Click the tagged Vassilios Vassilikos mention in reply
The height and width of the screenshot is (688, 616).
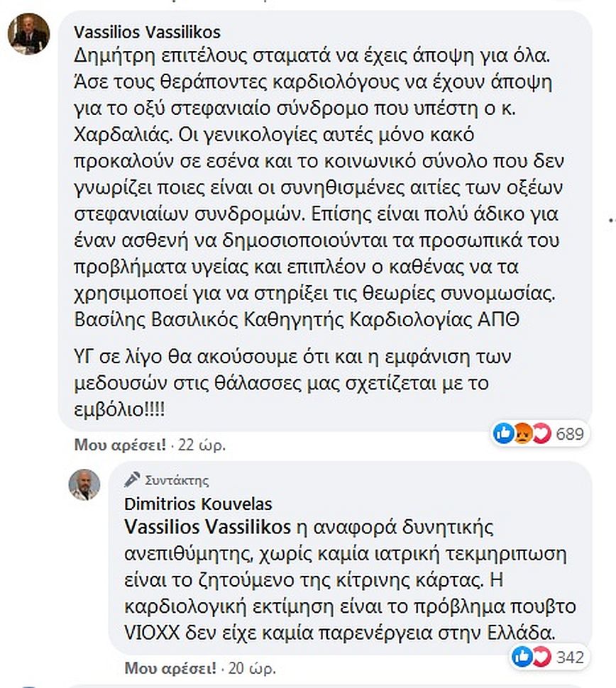207,527
